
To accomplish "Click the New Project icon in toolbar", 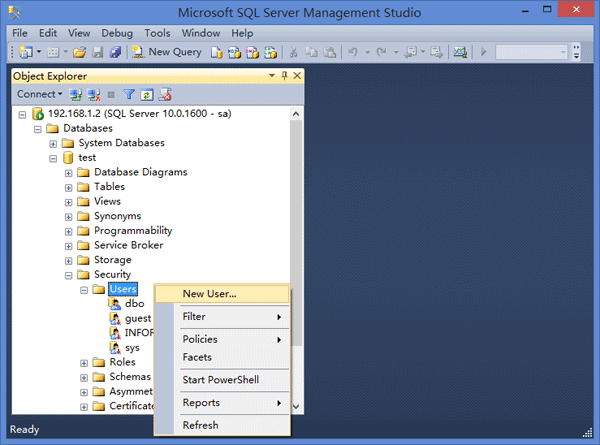I will point(26,52).
